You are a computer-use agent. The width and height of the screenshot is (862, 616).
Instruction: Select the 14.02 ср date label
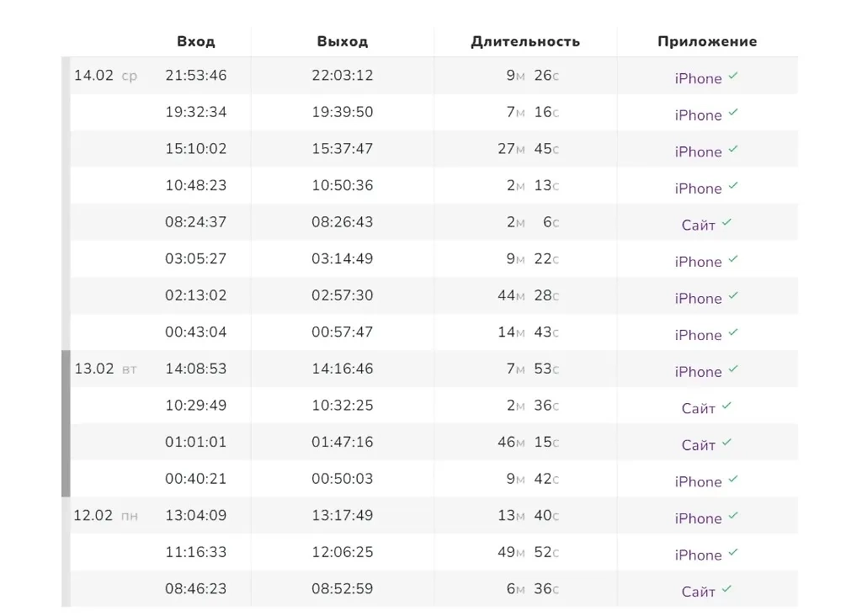tap(105, 76)
